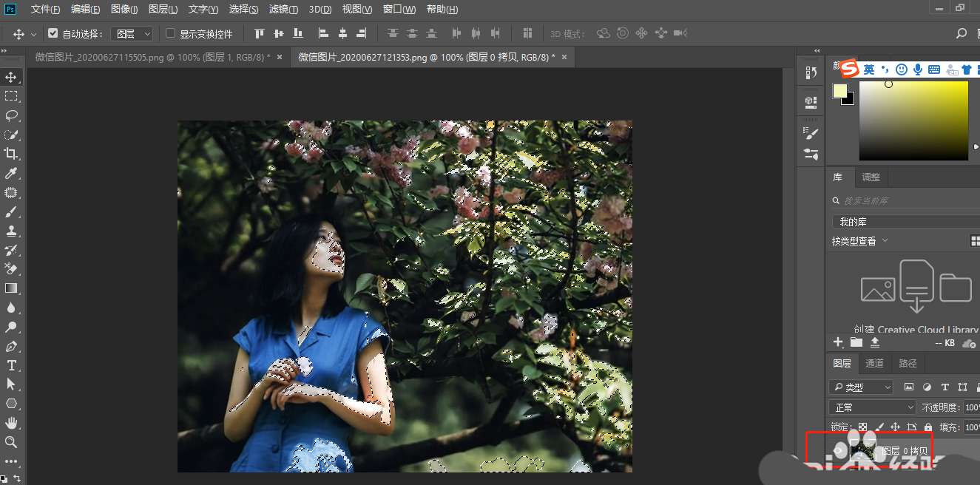Open the 滤镜(T) menu
980x485 pixels.
[283, 10]
